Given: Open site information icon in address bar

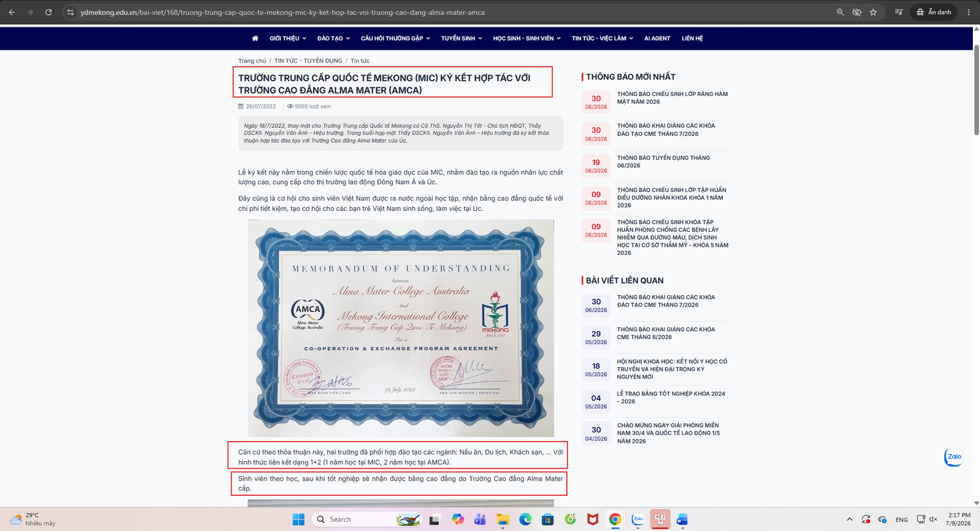Looking at the screenshot, I should coord(71,12).
